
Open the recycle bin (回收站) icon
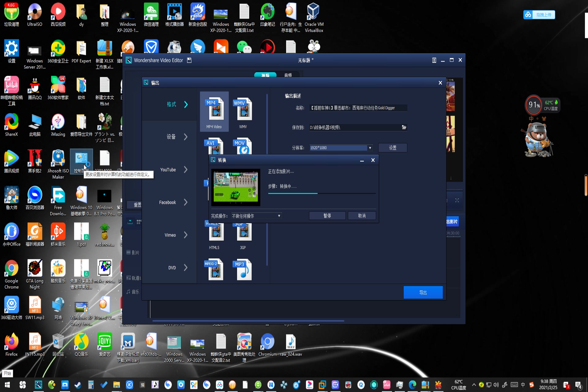pyautogui.click(x=58, y=345)
